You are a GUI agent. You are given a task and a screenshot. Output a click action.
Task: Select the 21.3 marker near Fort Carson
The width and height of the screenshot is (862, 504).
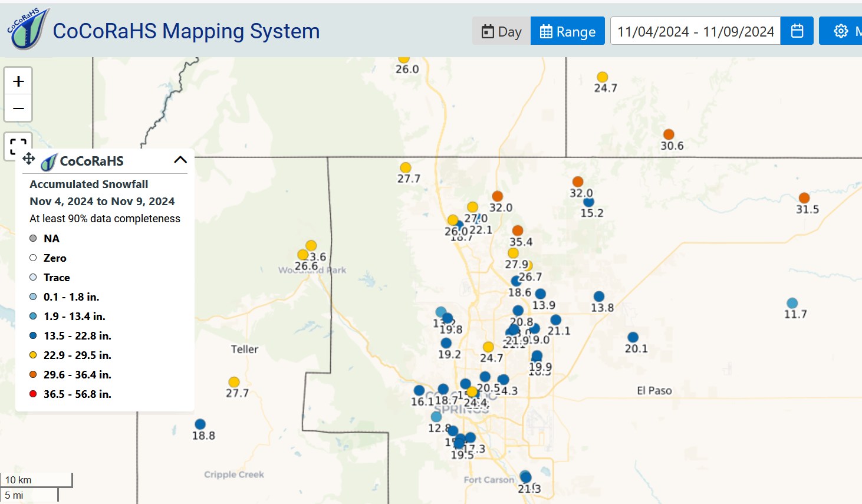tap(526, 477)
